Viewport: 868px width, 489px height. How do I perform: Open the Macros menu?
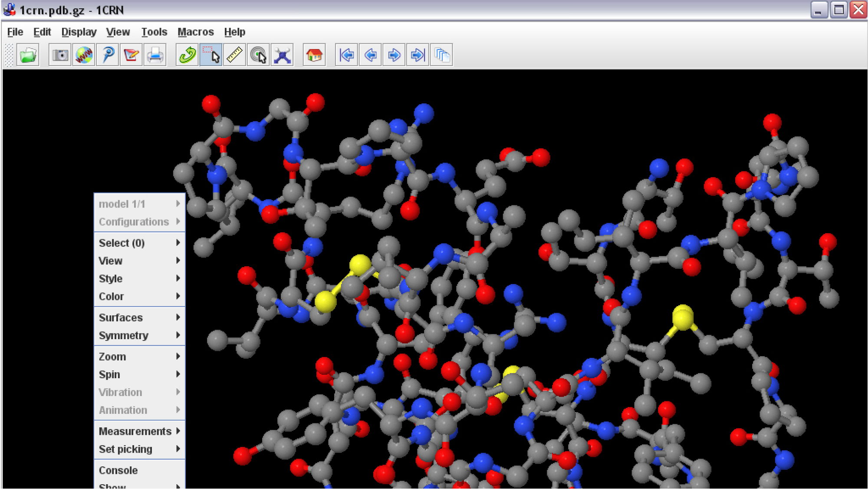click(195, 32)
